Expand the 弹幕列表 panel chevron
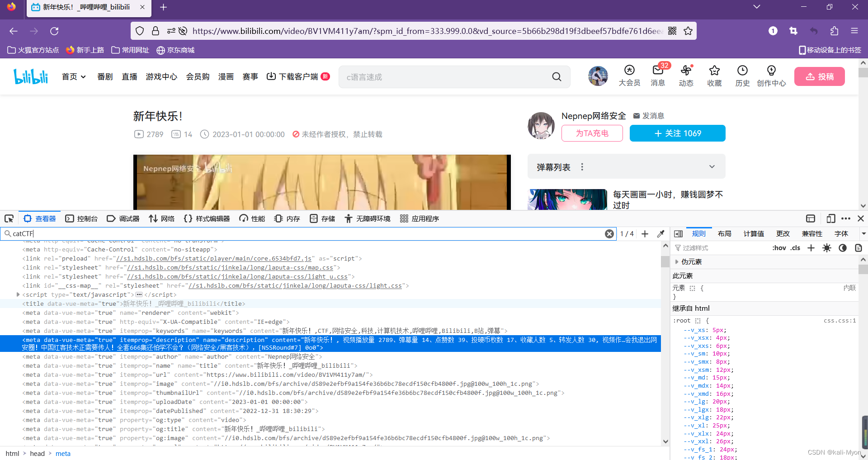 point(712,166)
